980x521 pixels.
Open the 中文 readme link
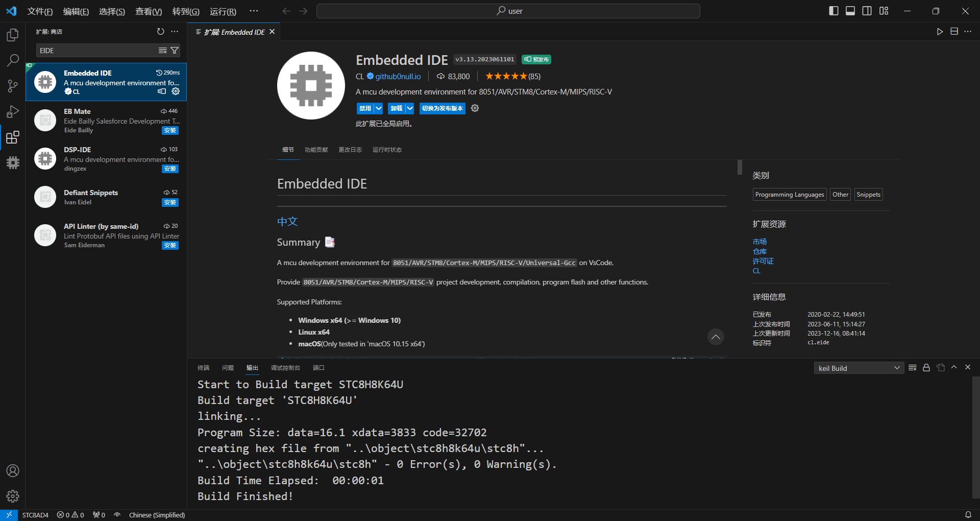click(287, 221)
